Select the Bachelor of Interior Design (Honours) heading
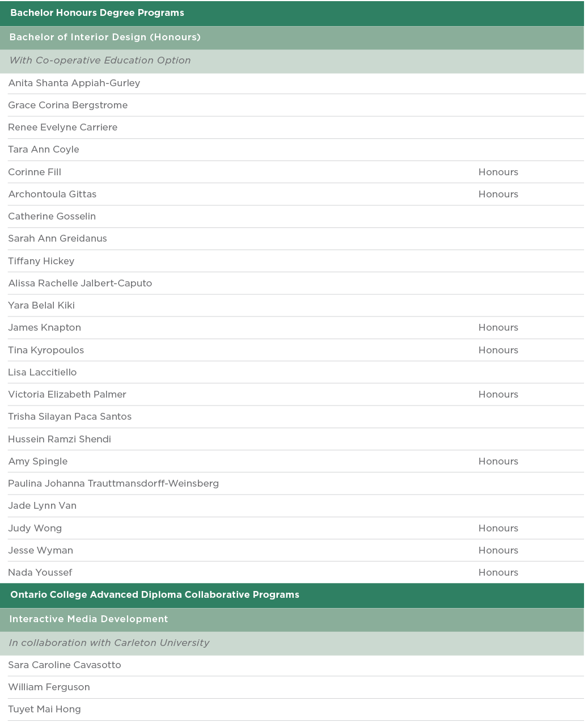588x722 pixels. [x=105, y=37]
